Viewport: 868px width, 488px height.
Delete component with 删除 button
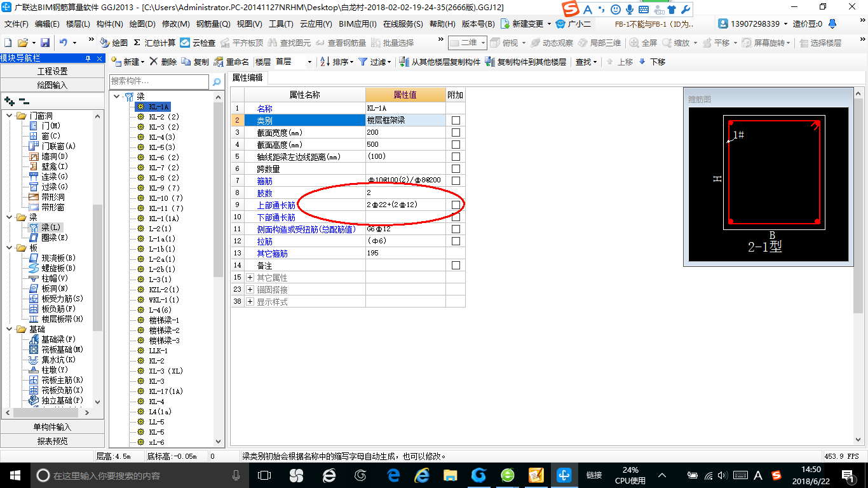pyautogui.click(x=163, y=62)
